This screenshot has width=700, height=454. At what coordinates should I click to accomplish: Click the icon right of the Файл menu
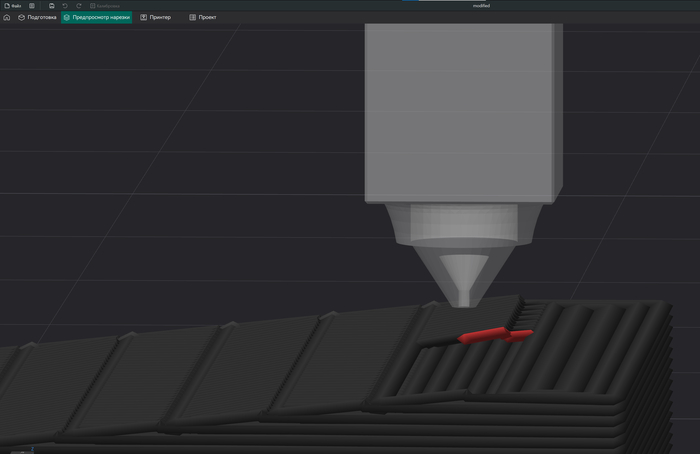(x=32, y=6)
